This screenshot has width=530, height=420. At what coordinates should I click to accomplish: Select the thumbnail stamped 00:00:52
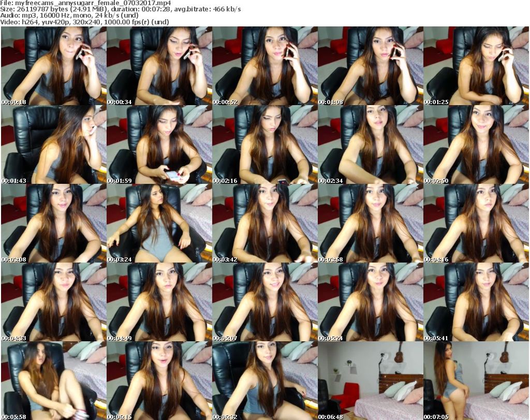[x=264, y=66]
